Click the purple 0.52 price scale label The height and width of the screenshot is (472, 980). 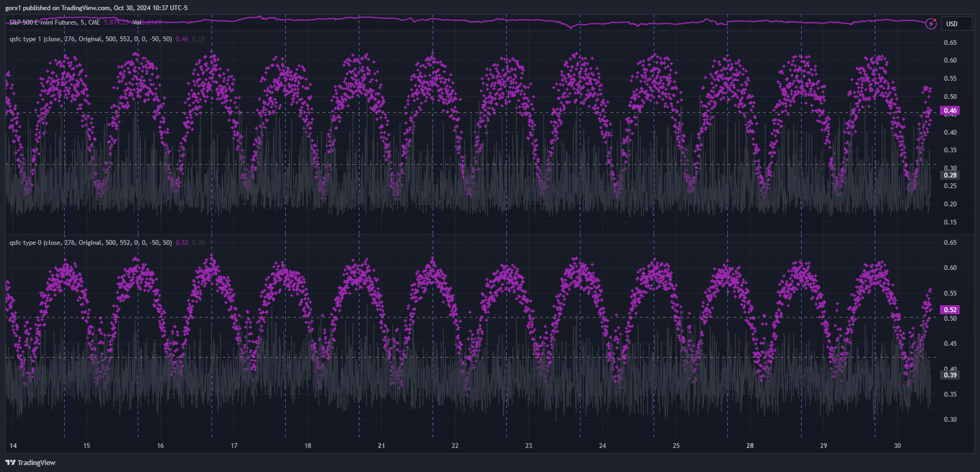950,309
